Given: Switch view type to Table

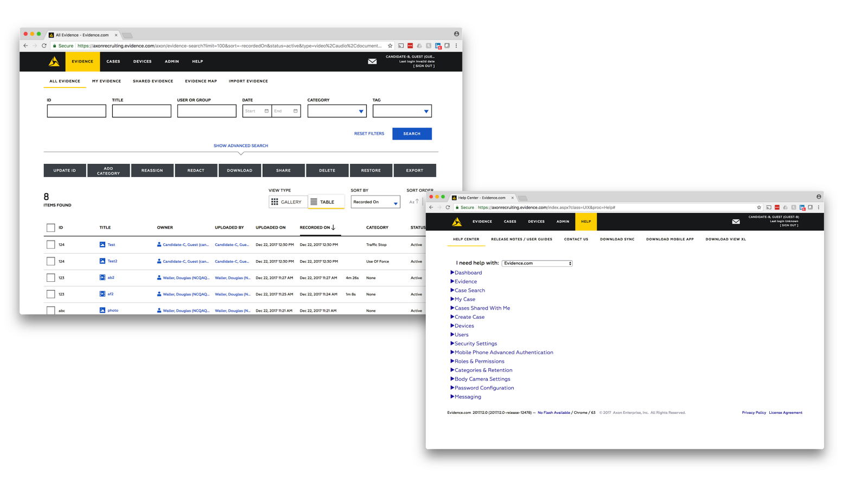Looking at the screenshot, I should tap(325, 202).
